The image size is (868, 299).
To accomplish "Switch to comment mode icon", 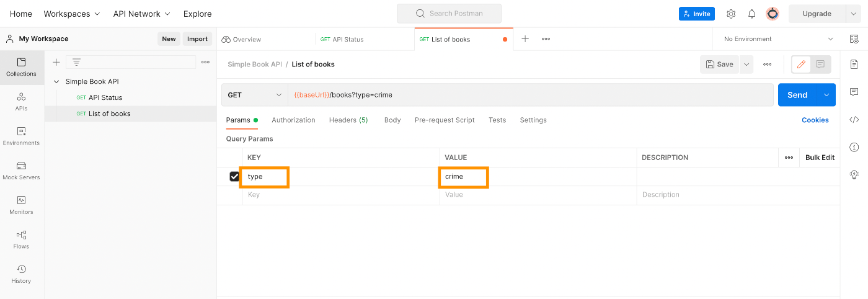I will click(x=820, y=64).
